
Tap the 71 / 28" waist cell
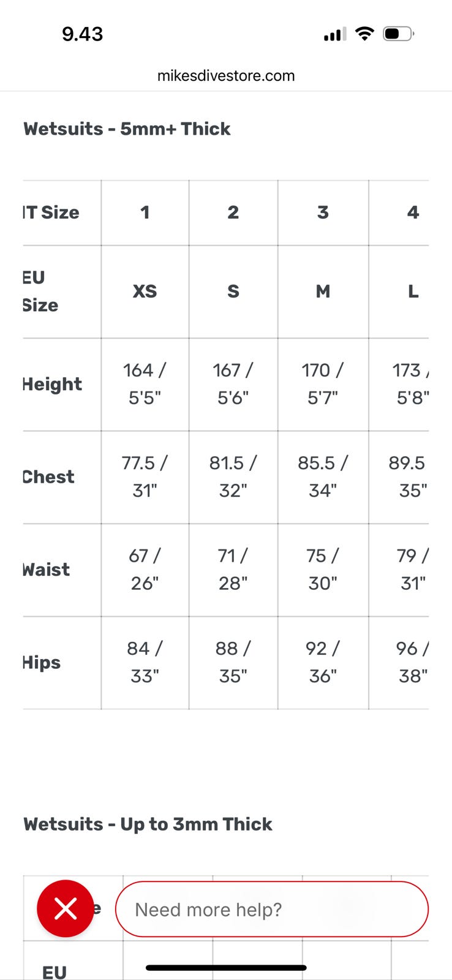pos(233,569)
